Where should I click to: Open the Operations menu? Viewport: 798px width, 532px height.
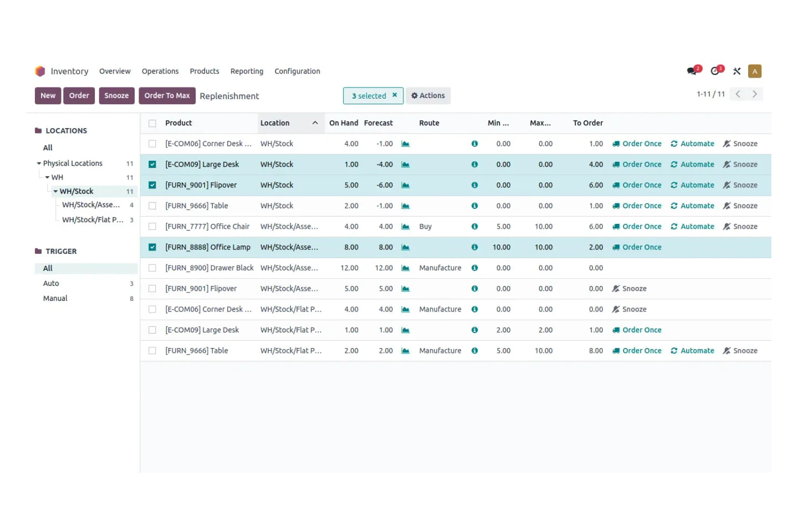click(x=160, y=71)
